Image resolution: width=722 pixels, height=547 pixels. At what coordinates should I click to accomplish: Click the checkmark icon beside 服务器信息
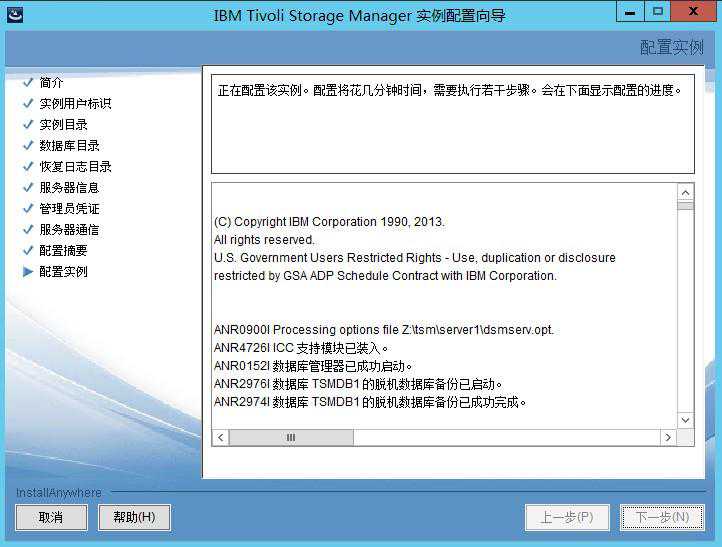pyautogui.click(x=28, y=188)
